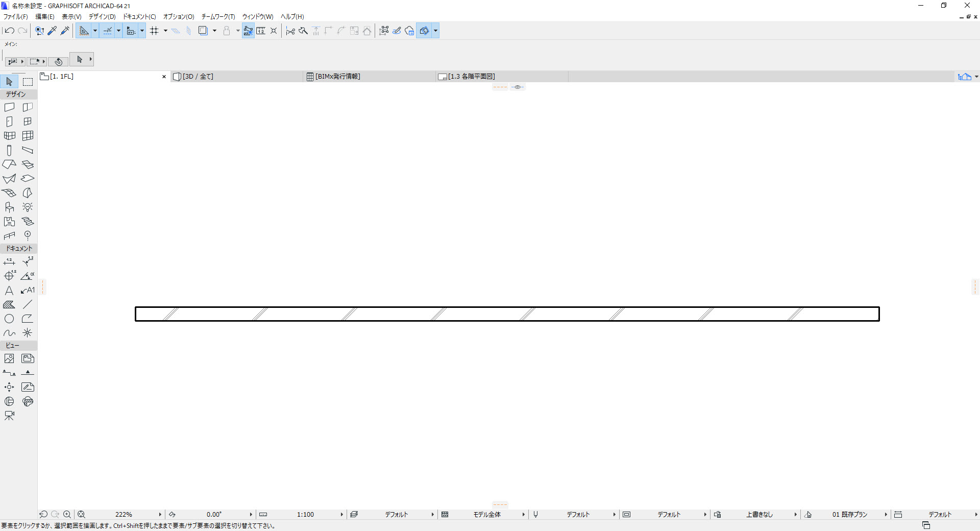Click the モデル全体 structure display button
The height and width of the screenshot is (531, 980).
(x=487, y=514)
